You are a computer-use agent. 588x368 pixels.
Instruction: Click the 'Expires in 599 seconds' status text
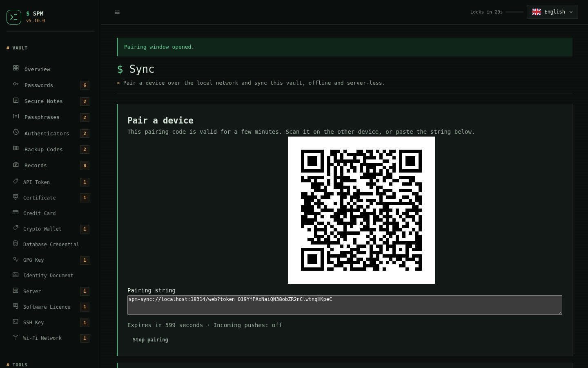165,325
